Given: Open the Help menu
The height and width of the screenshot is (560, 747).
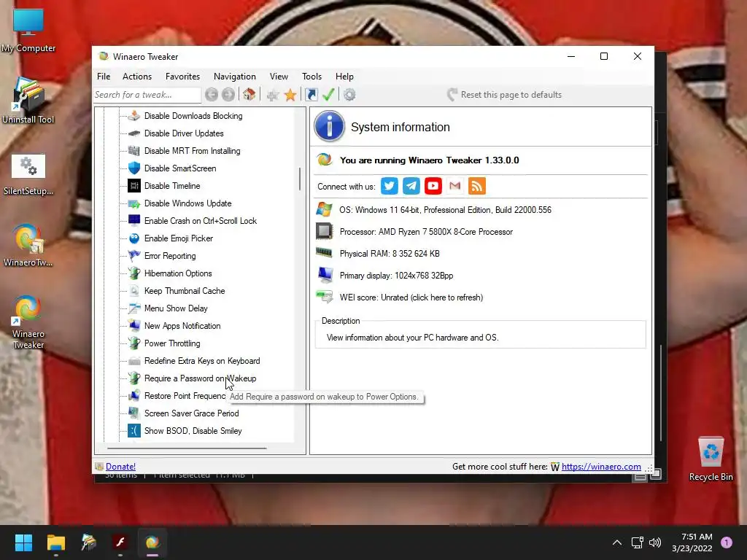Looking at the screenshot, I should click(x=344, y=76).
